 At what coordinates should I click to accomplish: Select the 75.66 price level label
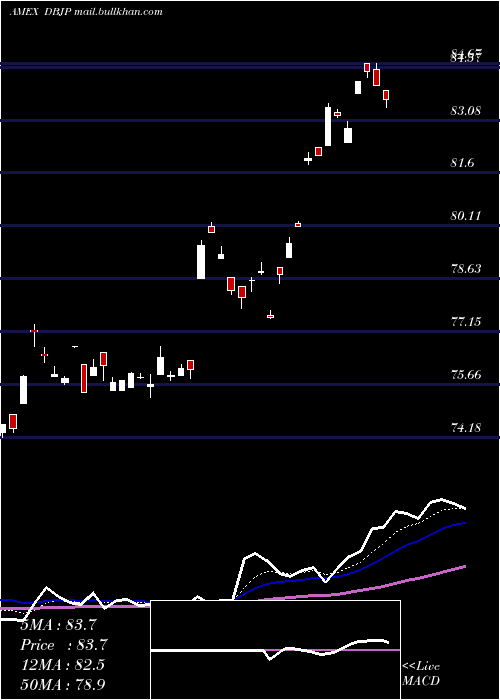tap(466, 375)
